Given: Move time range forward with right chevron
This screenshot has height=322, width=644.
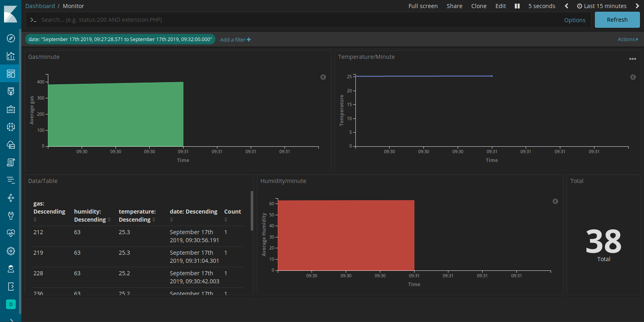Looking at the screenshot, I should (637, 6).
